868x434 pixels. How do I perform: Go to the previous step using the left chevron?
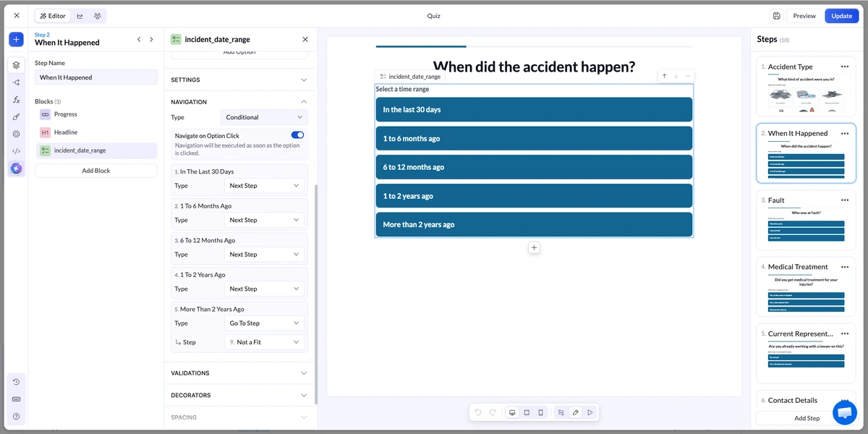pos(139,40)
